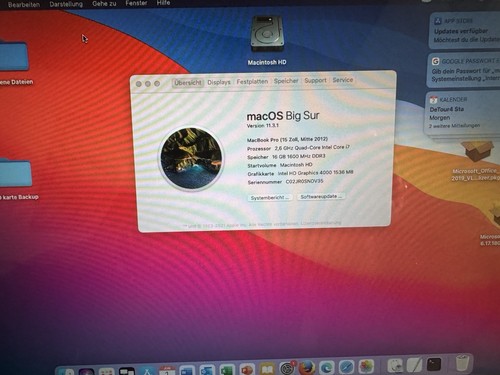Image resolution: width=500 pixels, height=375 pixels.
Task: Switch to the Übersicht tab
Action: point(188,83)
